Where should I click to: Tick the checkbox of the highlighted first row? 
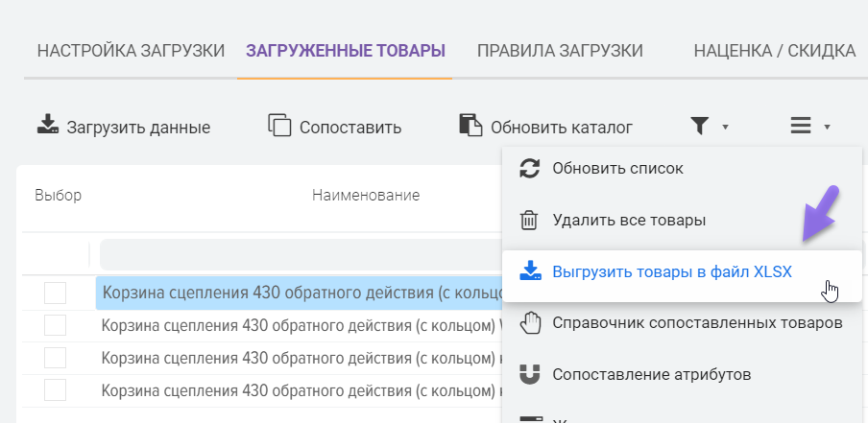(x=55, y=294)
